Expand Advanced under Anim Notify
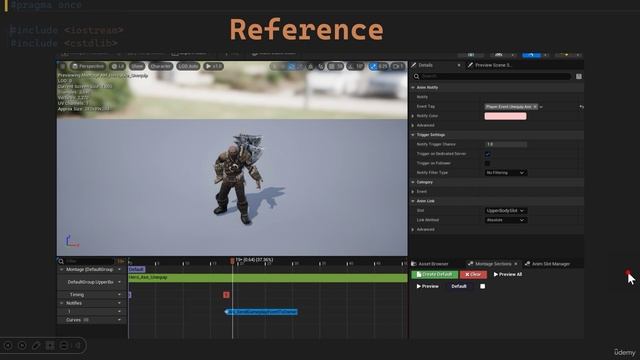Screen dimensions: 640x360 click(x=413, y=125)
